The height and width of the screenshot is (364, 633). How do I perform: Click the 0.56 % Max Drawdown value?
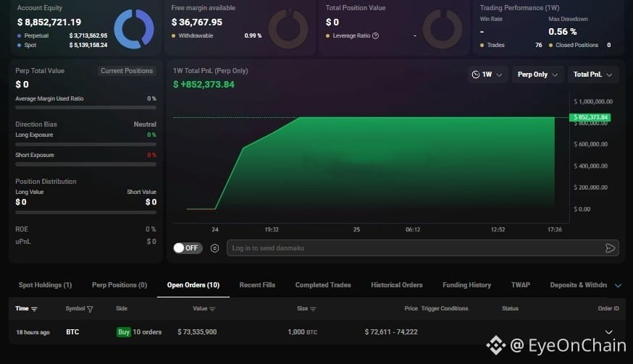562,31
